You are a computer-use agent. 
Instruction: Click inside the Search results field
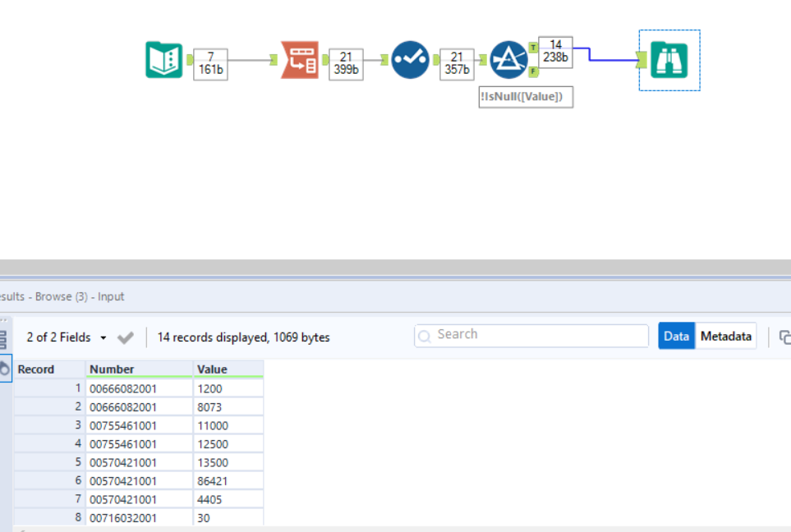530,335
